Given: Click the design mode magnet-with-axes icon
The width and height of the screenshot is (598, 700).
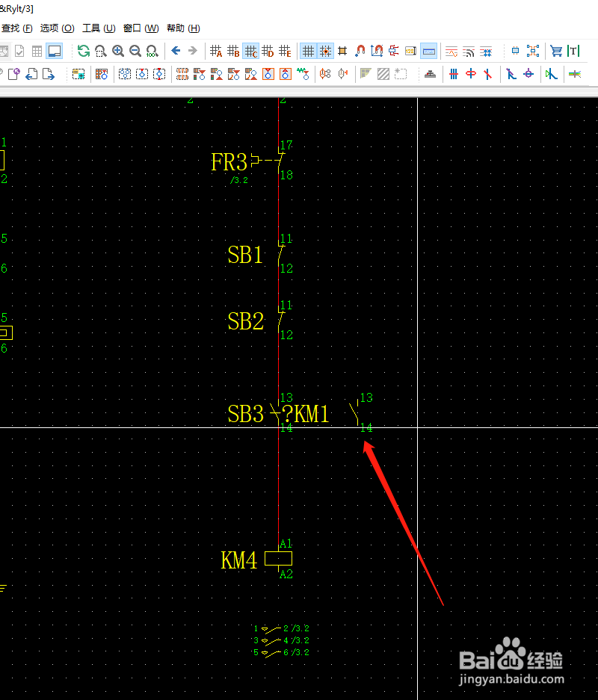Looking at the screenshot, I should tap(377, 51).
